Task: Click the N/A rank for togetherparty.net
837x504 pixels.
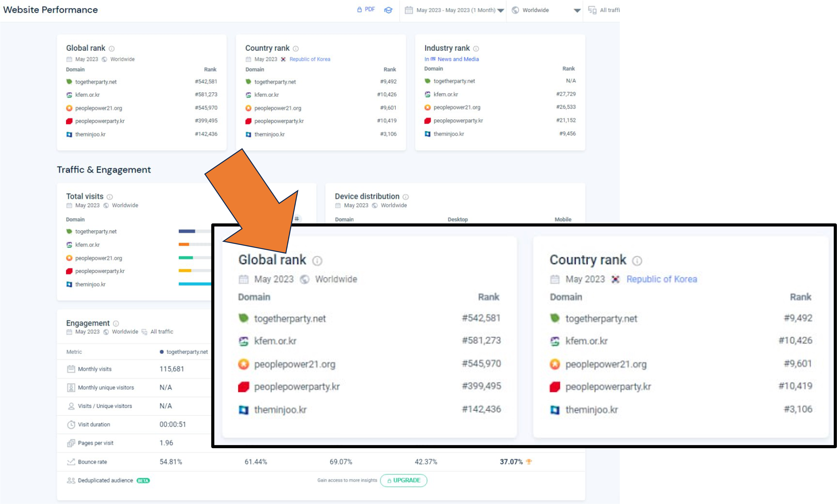Action: 571,80
